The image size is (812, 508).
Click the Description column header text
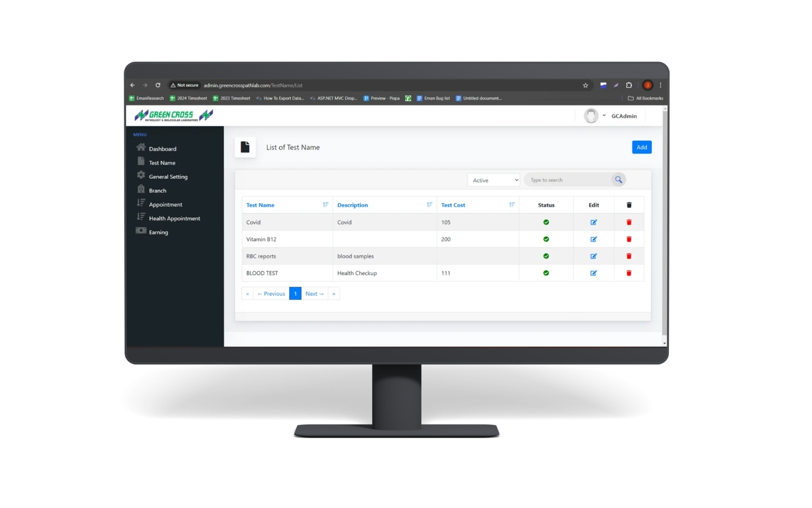(353, 205)
